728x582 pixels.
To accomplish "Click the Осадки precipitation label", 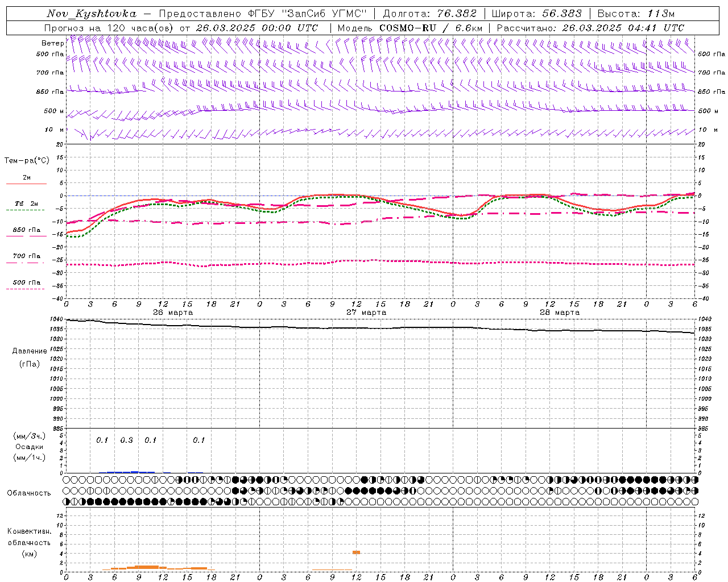I will click(30, 447).
